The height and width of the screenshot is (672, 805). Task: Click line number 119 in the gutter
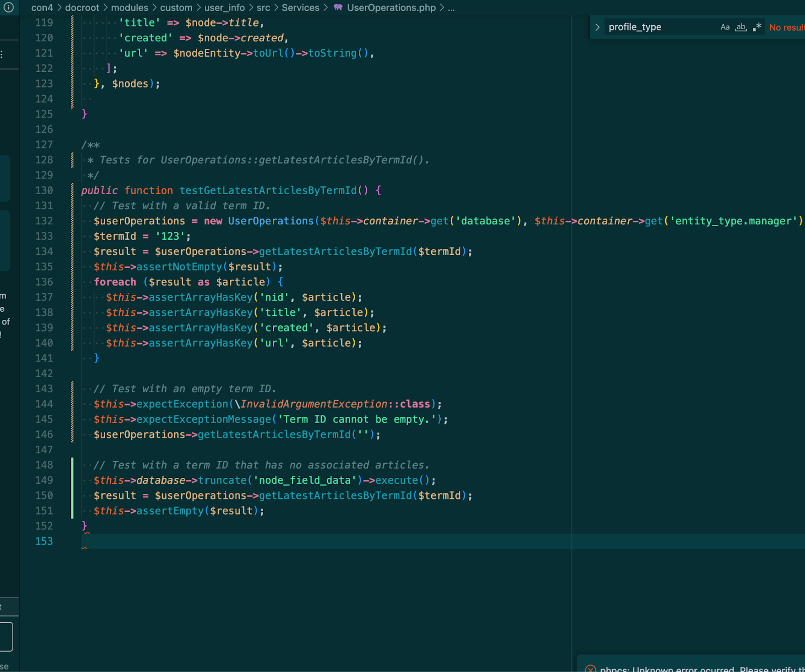(x=44, y=23)
